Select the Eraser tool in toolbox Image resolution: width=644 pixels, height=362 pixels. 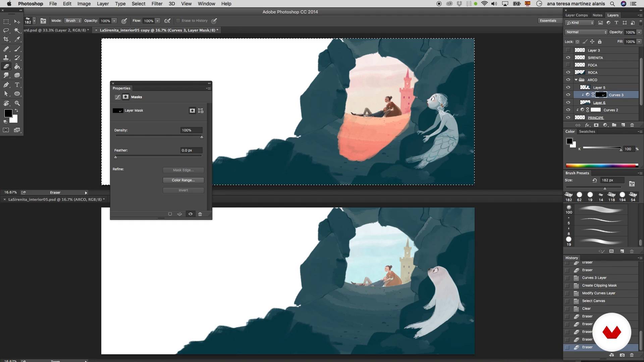pyautogui.click(x=6, y=66)
